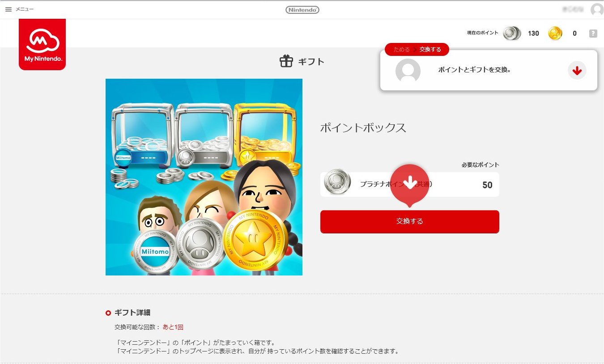Image resolution: width=604 pixels, height=364 pixels.
Task: Click the ポイントボックス gift artwork image
Action: [x=204, y=177]
